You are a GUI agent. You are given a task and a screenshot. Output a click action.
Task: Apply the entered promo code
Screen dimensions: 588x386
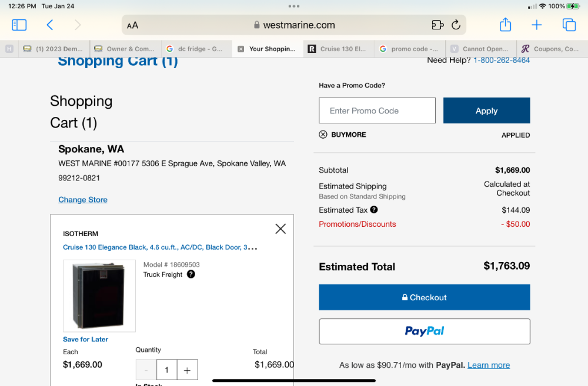click(x=486, y=110)
